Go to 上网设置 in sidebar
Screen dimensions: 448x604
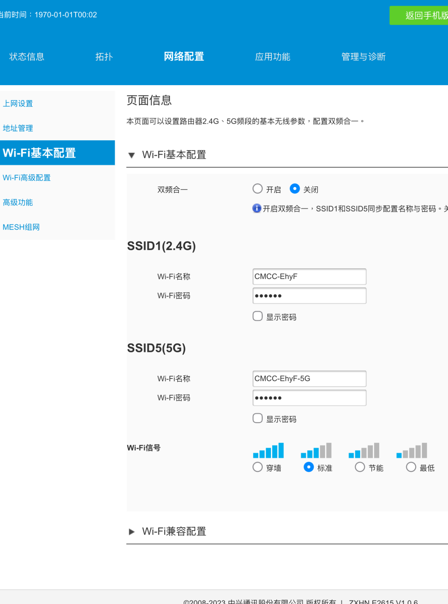pos(18,103)
